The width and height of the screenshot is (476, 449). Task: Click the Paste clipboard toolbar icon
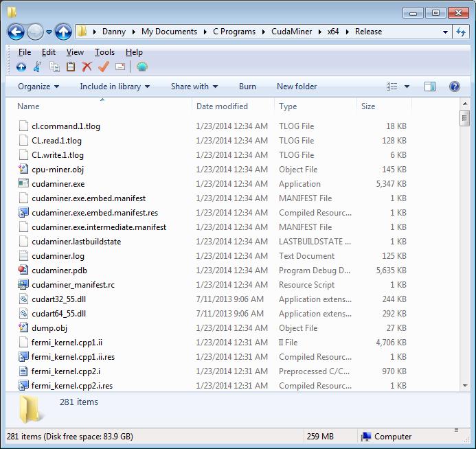(x=71, y=67)
